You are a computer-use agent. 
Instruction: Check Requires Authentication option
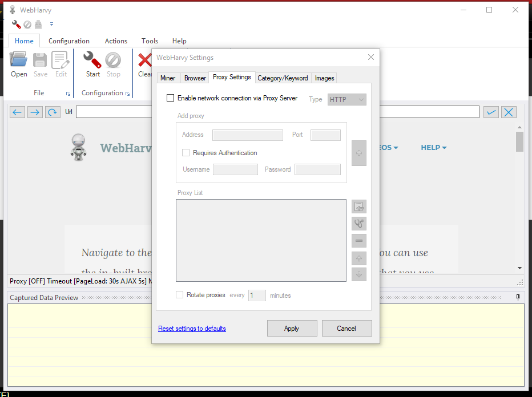[186, 153]
